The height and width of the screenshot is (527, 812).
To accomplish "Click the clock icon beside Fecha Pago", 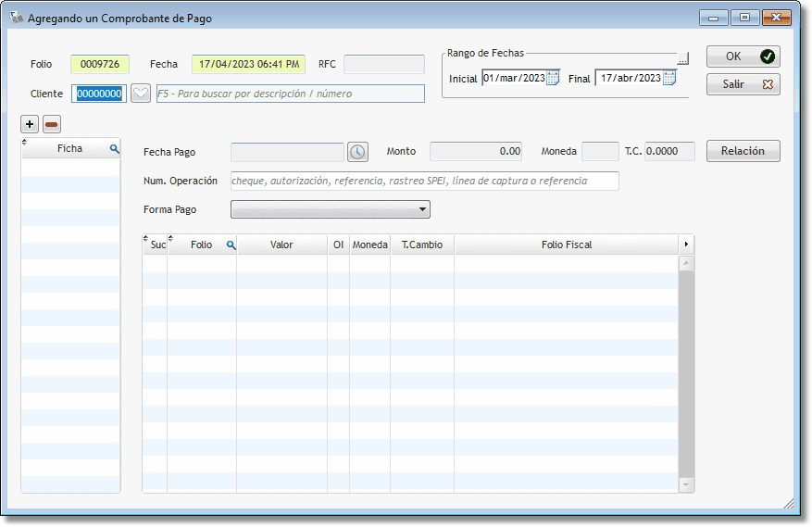I will (357, 151).
